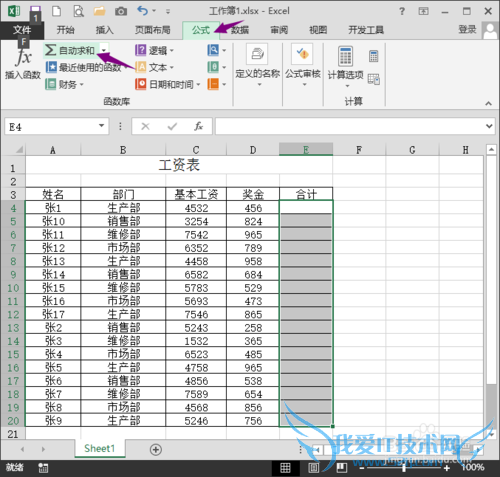This screenshot has height=477, width=500.
Task: Open Defined Names (定义的名称) group
Action: pos(257,65)
